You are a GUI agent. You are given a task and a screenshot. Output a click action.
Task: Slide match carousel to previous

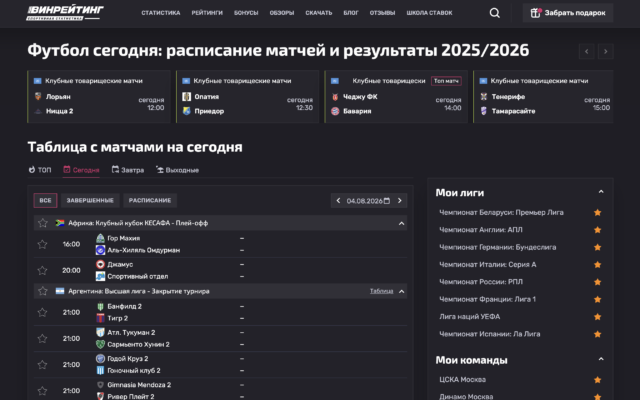tap(587, 51)
